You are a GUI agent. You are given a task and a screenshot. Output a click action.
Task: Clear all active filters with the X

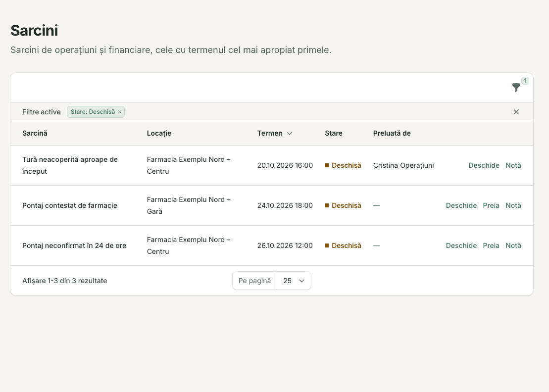tap(516, 112)
